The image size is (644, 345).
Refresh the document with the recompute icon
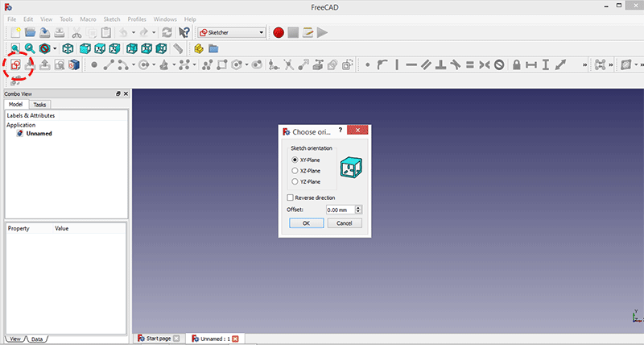pyautogui.click(x=167, y=32)
